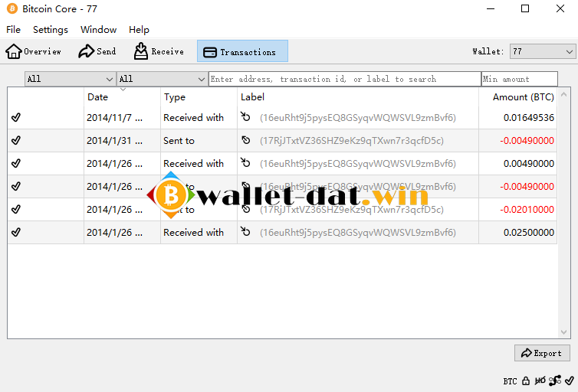578x392 pixels.
Task: Click the sent arrow icon in 2014/1/31 row
Action: pyautogui.click(x=246, y=140)
